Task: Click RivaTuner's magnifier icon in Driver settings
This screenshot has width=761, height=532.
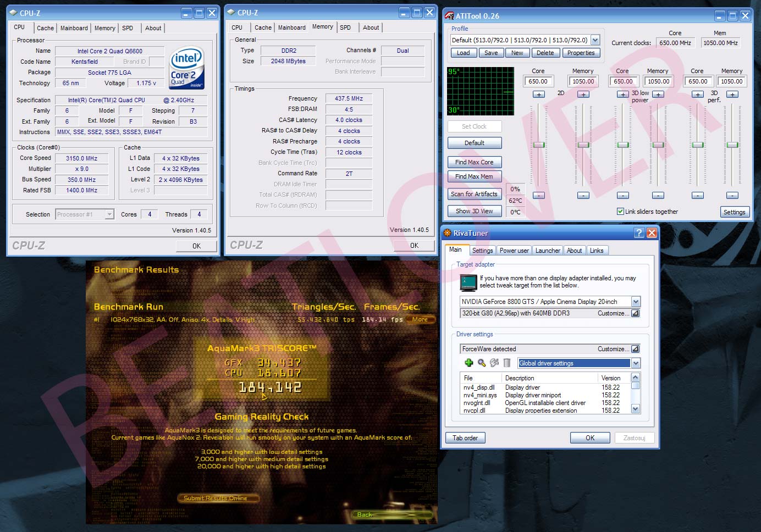Action: click(x=482, y=363)
